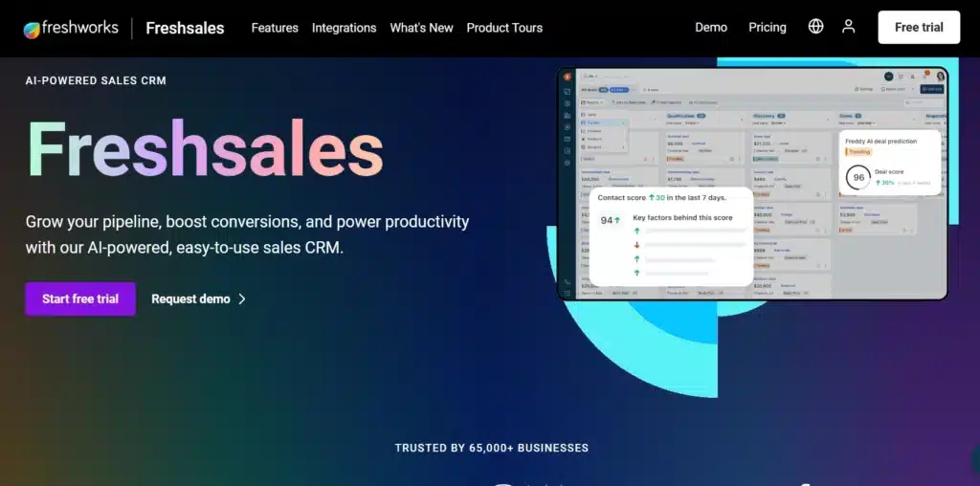Click the Request demo link
This screenshot has height=486, width=980.
coord(190,298)
